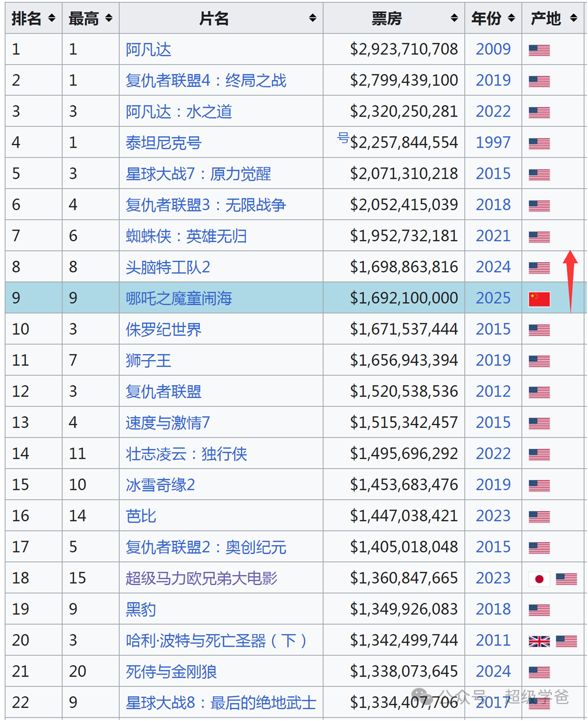Click the US flag in 哈利·波特 row
This screenshot has height=721, width=588.
coord(567,641)
